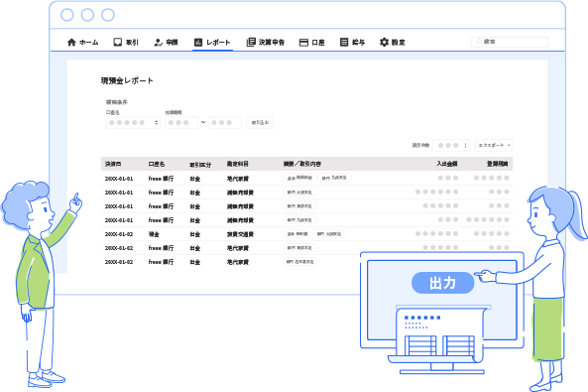The image size is (588, 392).
Task: Open the 取引 navigation icon
Action: [x=118, y=42]
